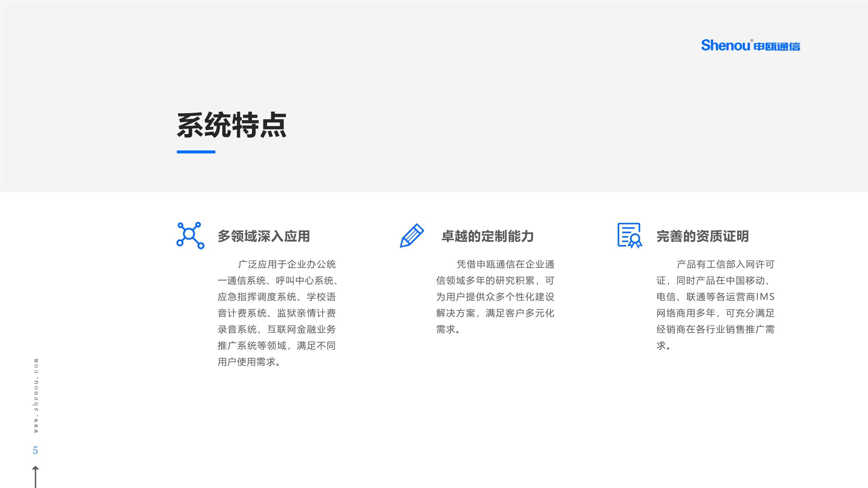868x488 pixels.
Task: Click the network nodes icon
Action: pos(190,236)
